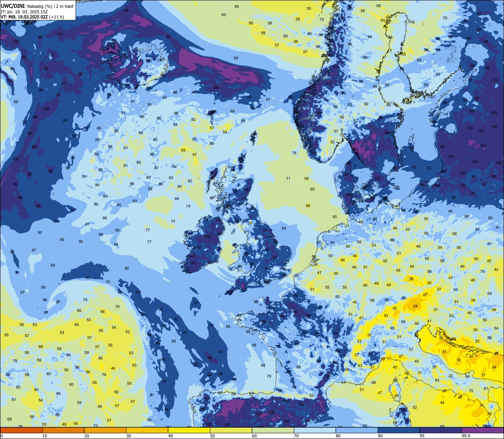
Task: Click the orange 10–20 legend swatch
Action: 63,430
